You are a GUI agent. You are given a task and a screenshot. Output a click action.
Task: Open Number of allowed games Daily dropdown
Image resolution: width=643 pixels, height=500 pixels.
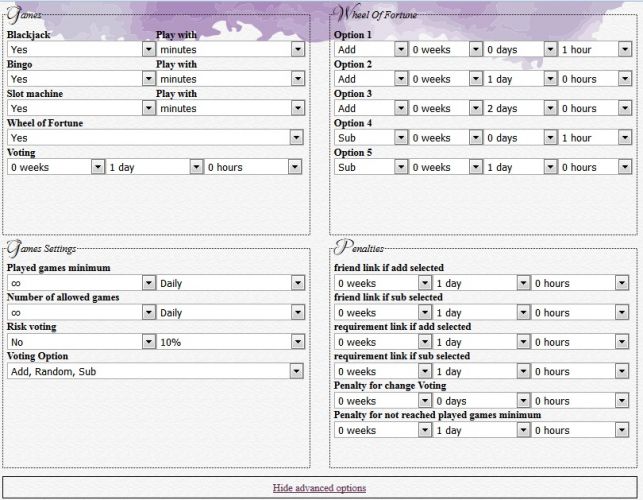pos(229,313)
